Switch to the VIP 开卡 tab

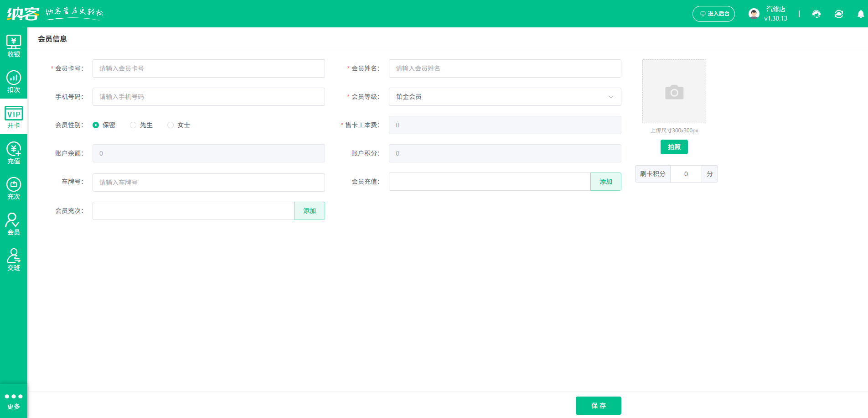click(x=14, y=117)
